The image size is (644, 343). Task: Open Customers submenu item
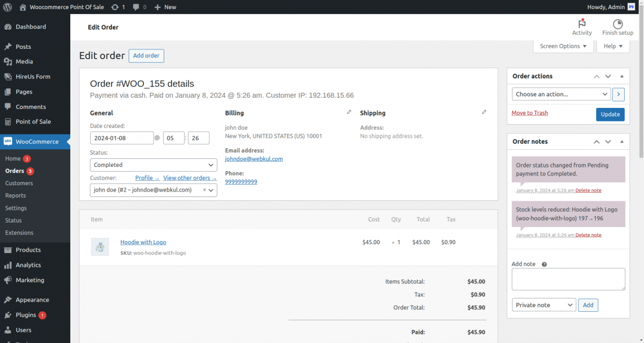[19, 184]
